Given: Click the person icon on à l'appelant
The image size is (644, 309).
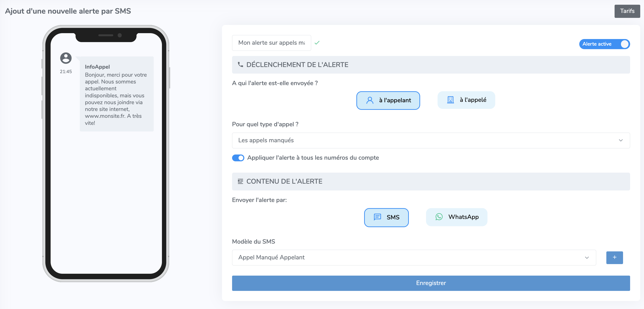Looking at the screenshot, I should (x=370, y=100).
